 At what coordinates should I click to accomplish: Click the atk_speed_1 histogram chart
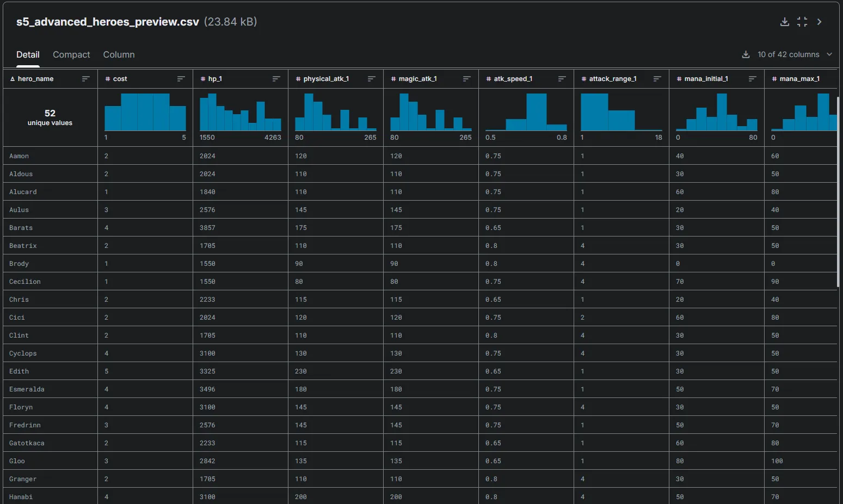click(526, 112)
